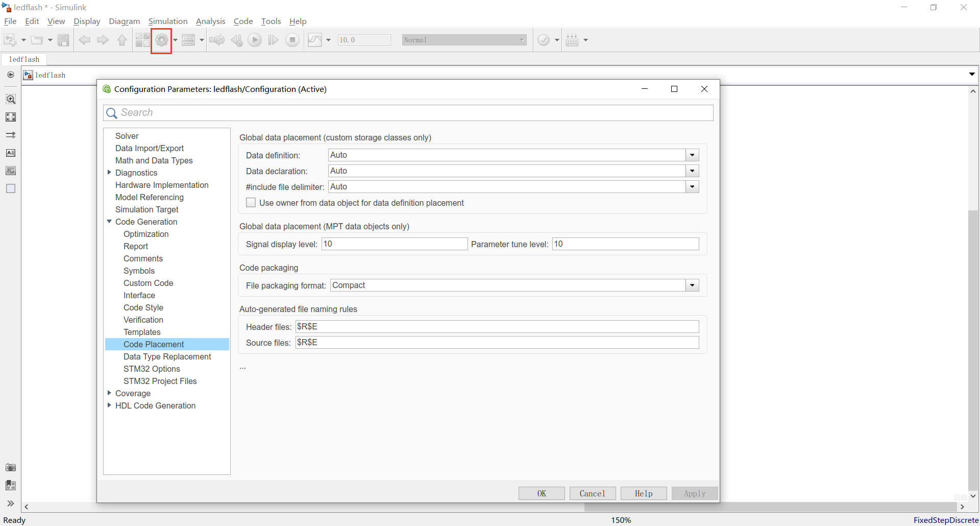This screenshot has height=526, width=980.
Task: Open the File menu
Action: pos(10,21)
